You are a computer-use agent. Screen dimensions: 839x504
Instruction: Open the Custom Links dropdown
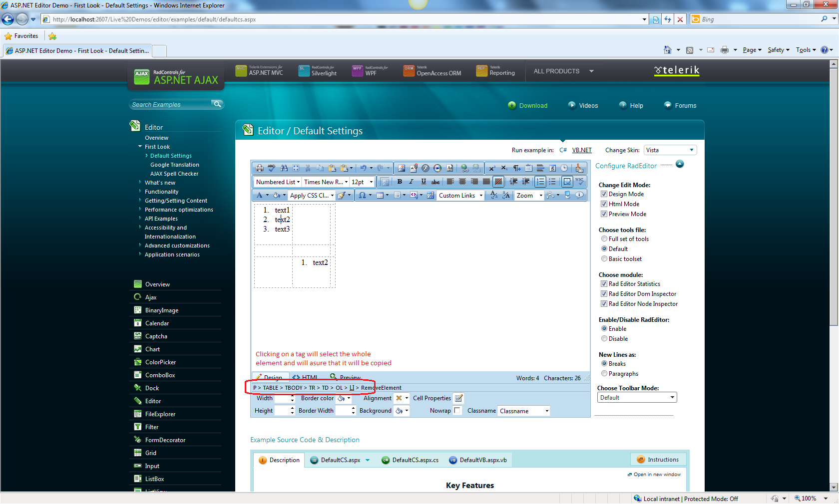point(460,196)
